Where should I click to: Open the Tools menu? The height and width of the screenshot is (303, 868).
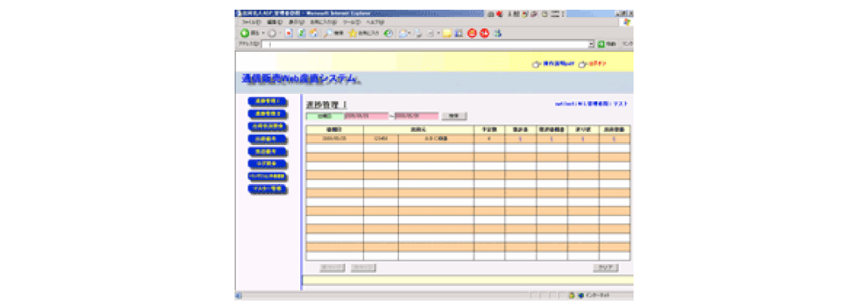point(352,22)
